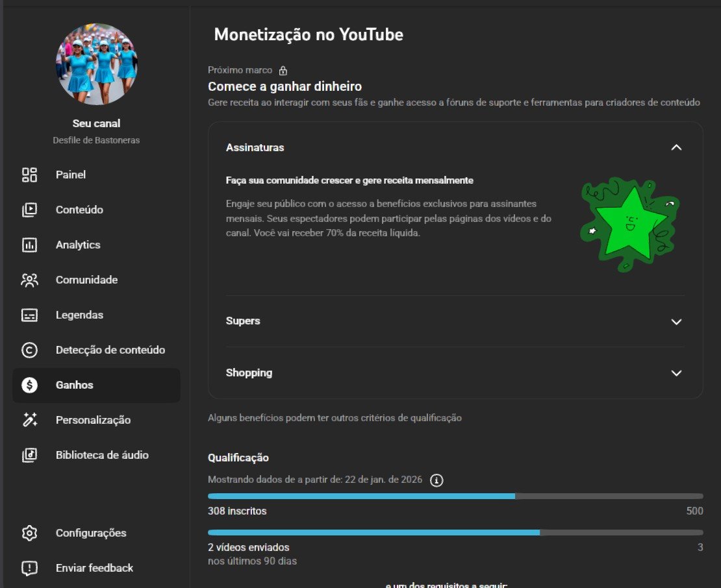Click the channel name Desfile de Bastoneras
The height and width of the screenshot is (588, 721).
click(96, 140)
